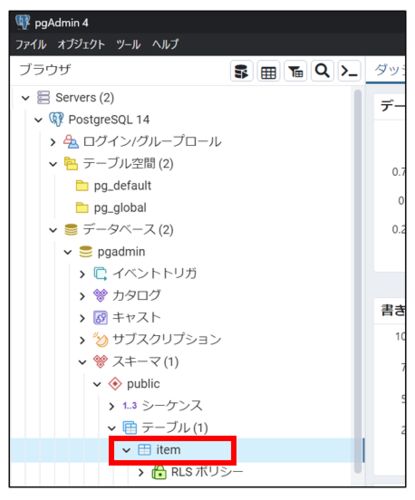This screenshot has height=500, width=415.
Task: Collapse the public schema node
Action: tap(97, 384)
